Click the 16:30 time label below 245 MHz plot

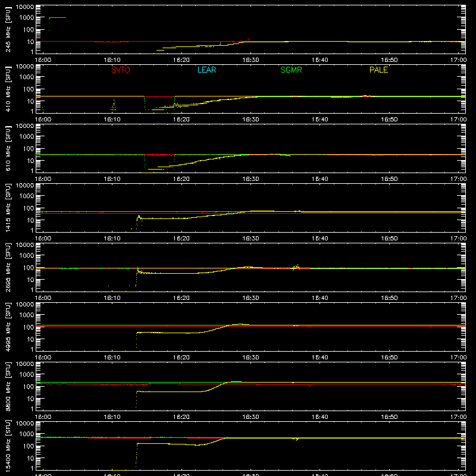click(x=250, y=60)
